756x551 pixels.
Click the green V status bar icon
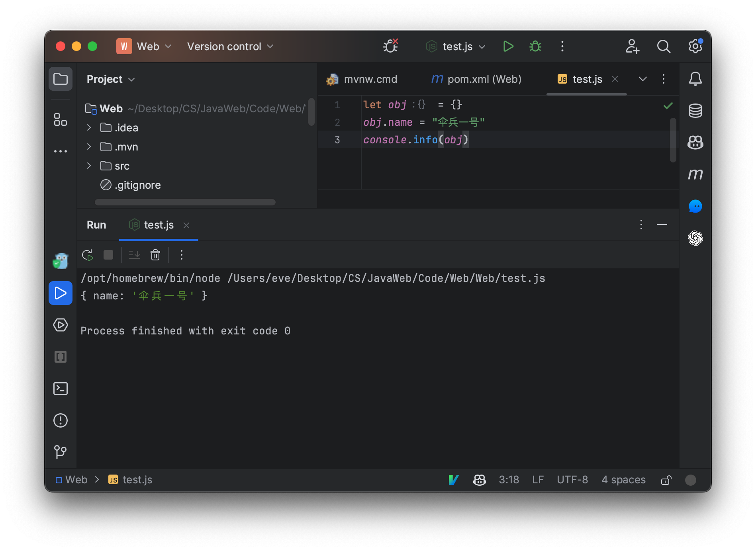[x=454, y=480]
